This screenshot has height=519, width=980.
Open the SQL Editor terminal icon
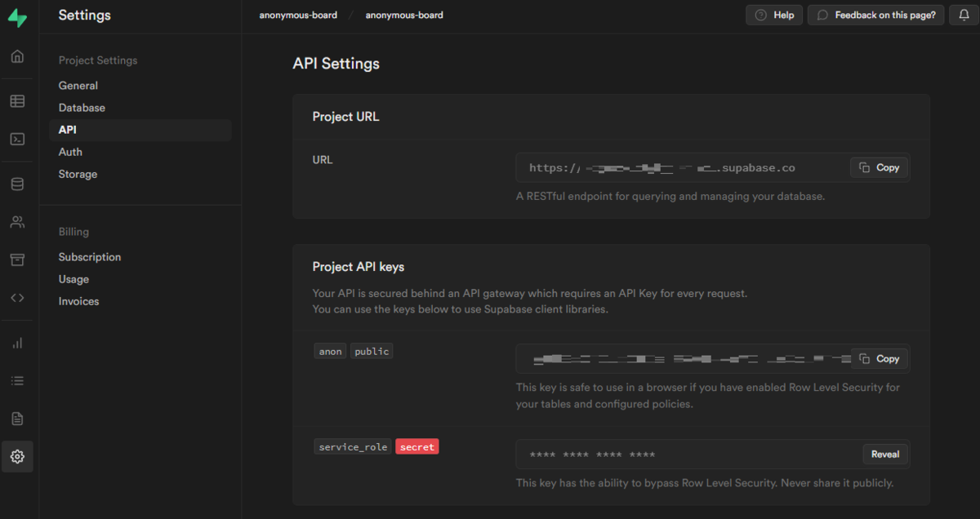click(17, 140)
